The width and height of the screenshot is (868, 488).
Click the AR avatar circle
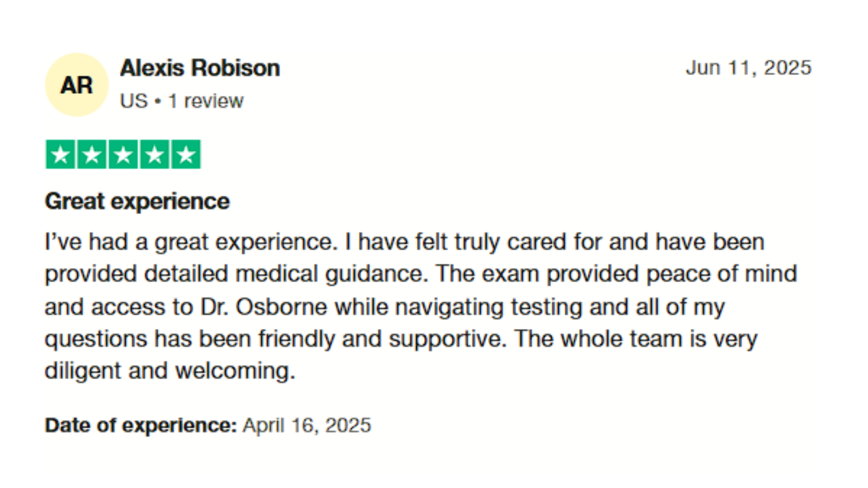click(x=77, y=85)
